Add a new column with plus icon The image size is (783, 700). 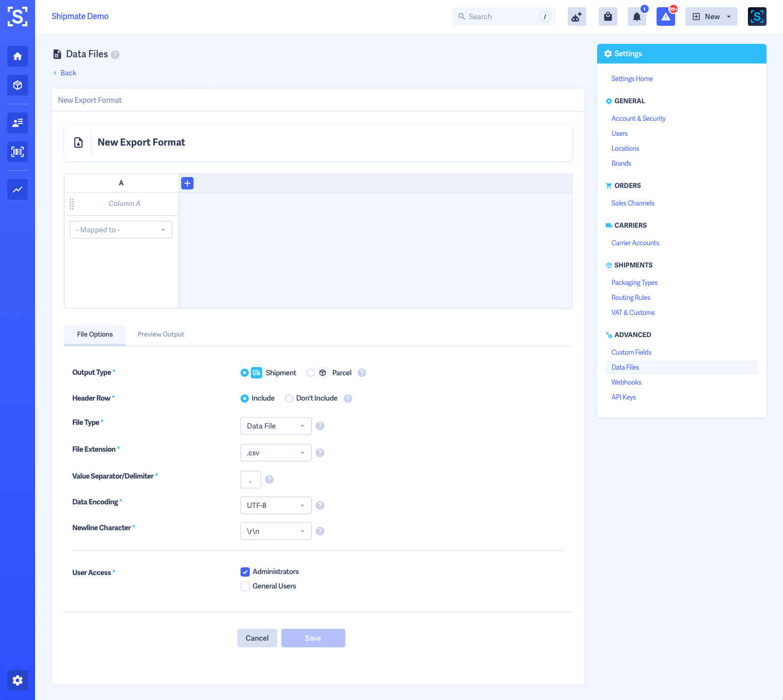coord(187,183)
